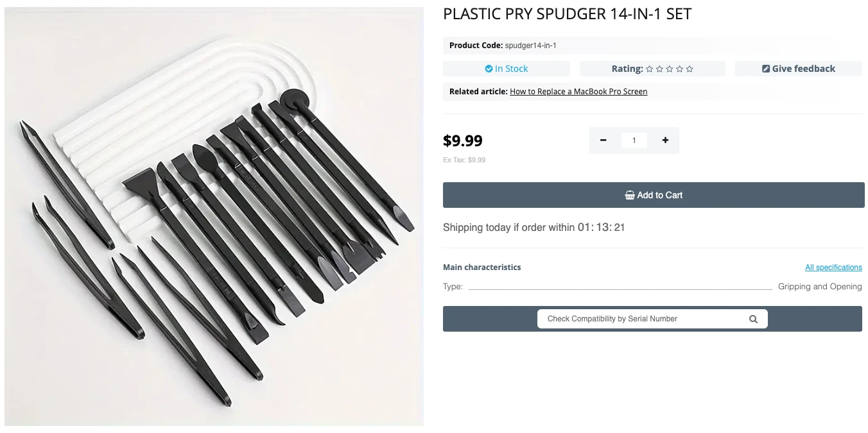The width and height of the screenshot is (868, 433).
Task: Expand the Gripping and Opening type entry
Action: (x=820, y=286)
